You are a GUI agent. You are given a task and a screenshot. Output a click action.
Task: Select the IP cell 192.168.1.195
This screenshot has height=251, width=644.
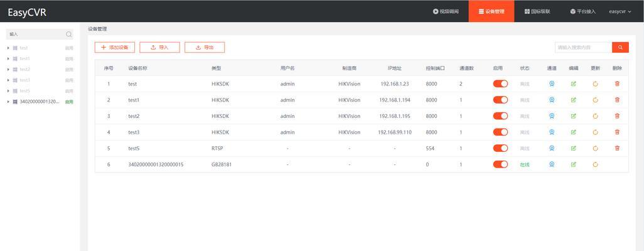(394, 116)
